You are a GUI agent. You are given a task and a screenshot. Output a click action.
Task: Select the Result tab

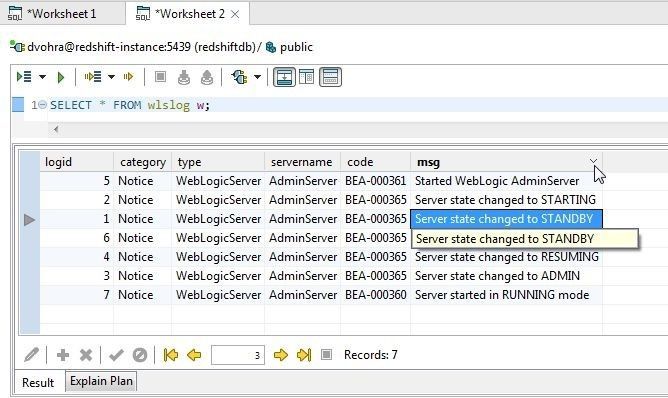pos(38,382)
